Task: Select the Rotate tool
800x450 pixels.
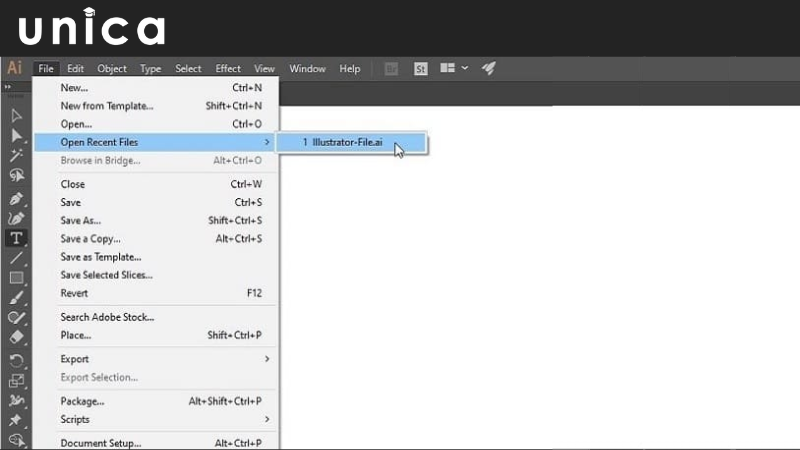Action: click(16, 359)
